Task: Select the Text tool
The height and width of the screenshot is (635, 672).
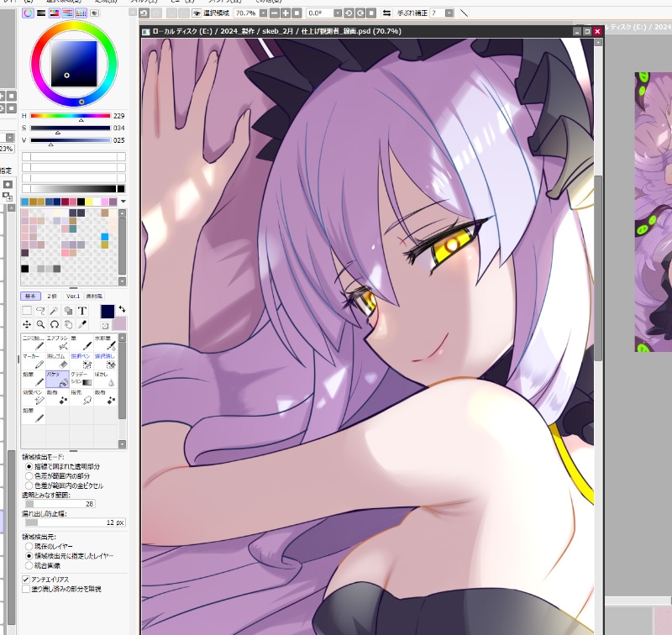Action: point(82,311)
